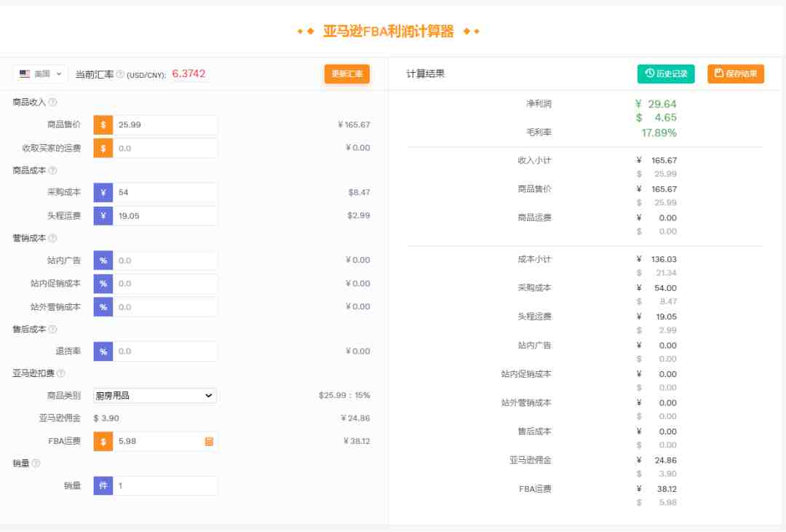Click the category rate text $25.99 : 15%

click(344, 396)
